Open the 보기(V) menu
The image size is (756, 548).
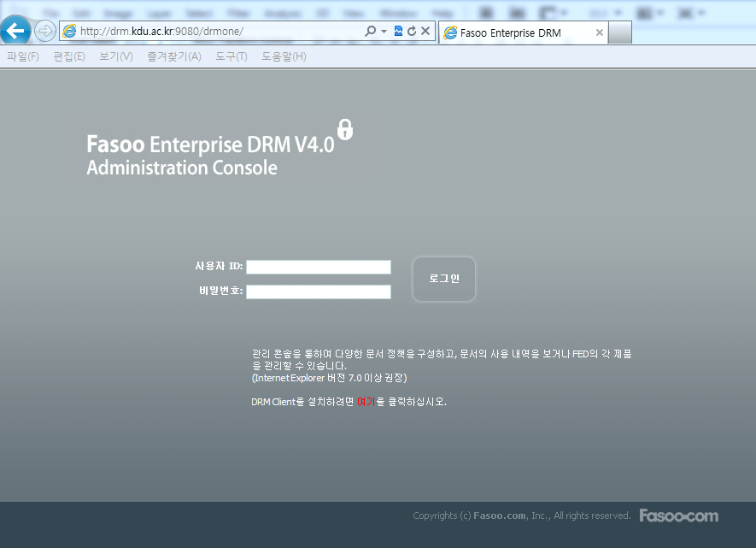tap(115, 57)
